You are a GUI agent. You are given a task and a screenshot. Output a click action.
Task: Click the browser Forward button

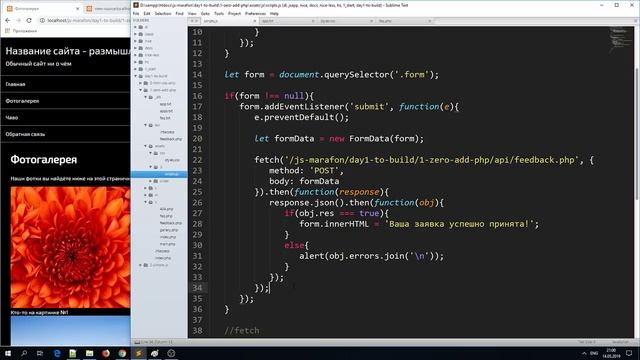click(18, 20)
